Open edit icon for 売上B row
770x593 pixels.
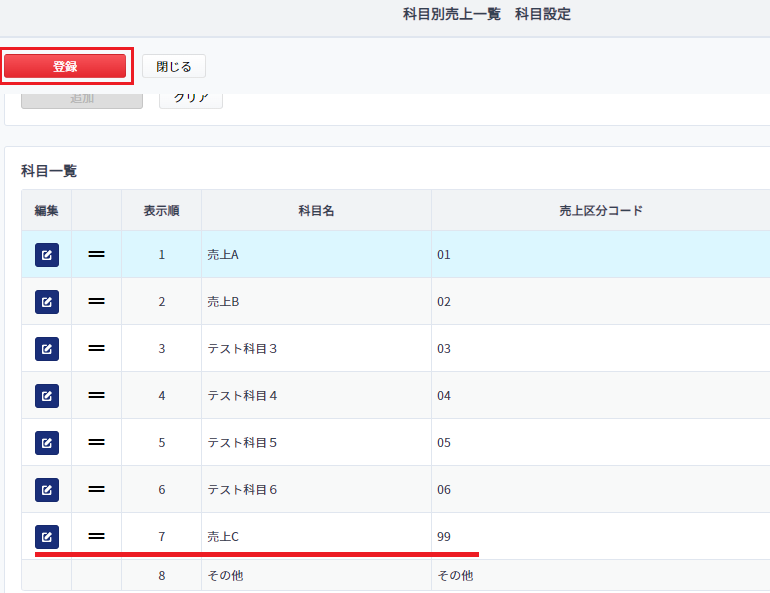pyautogui.click(x=47, y=302)
